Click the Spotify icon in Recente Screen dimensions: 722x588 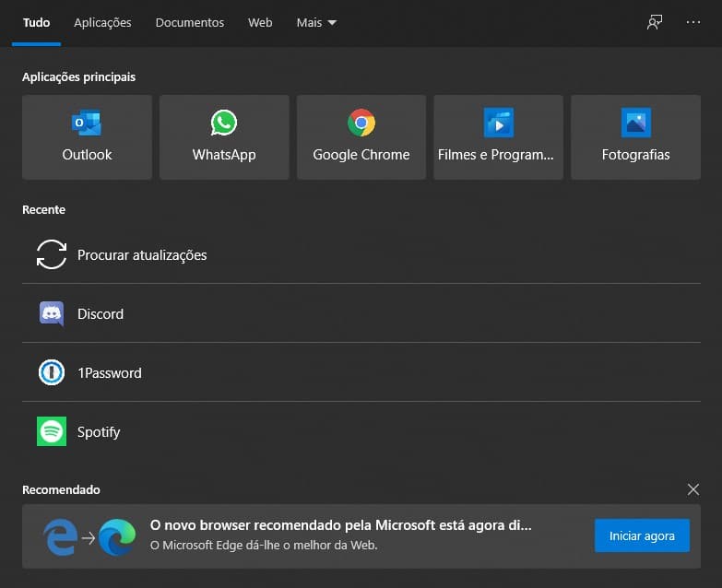point(52,431)
